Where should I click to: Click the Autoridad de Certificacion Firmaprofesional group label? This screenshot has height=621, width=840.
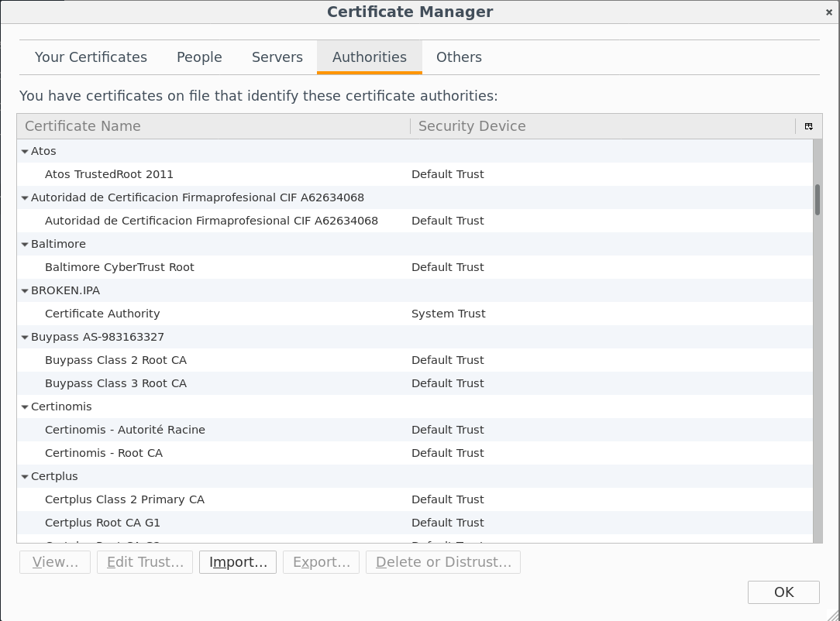(x=197, y=197)
